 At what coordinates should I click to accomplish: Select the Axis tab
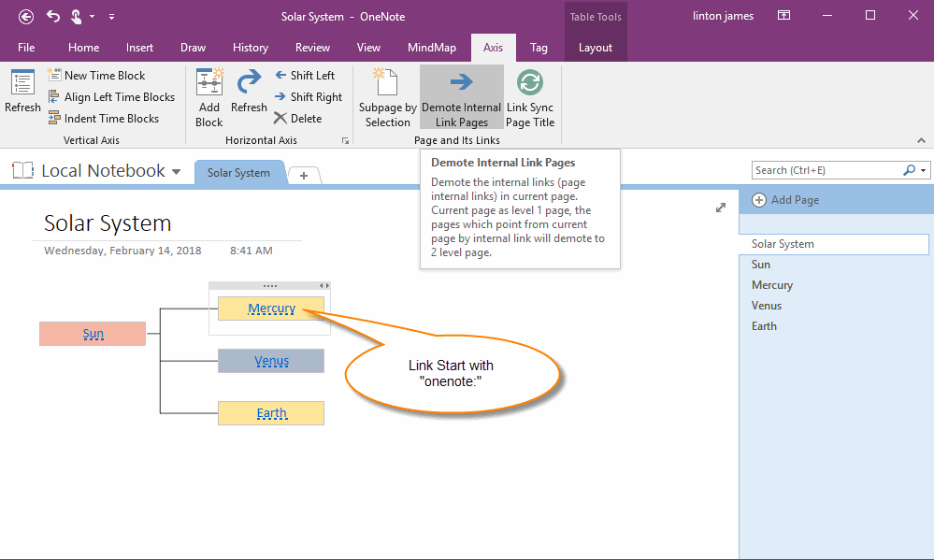[494, 48]
